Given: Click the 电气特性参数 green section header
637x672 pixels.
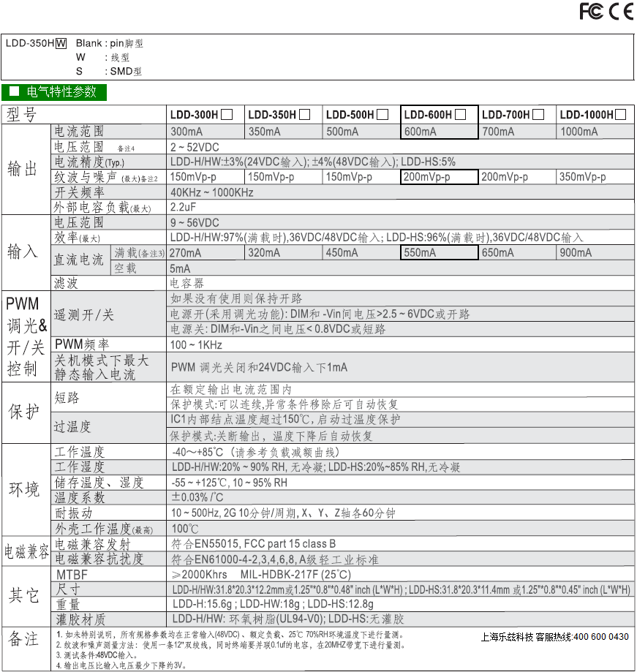Looking at the screenshot, I should [54, 91].
